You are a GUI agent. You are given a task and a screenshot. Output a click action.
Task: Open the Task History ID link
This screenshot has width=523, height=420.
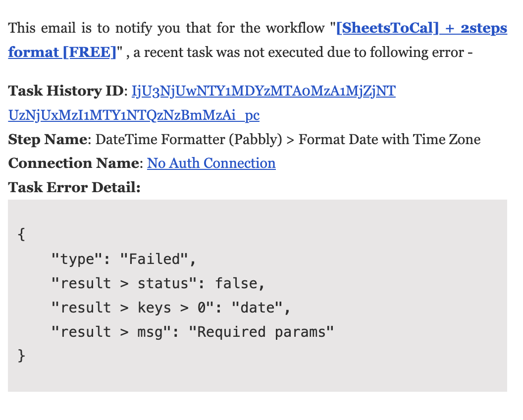point(263,92)
